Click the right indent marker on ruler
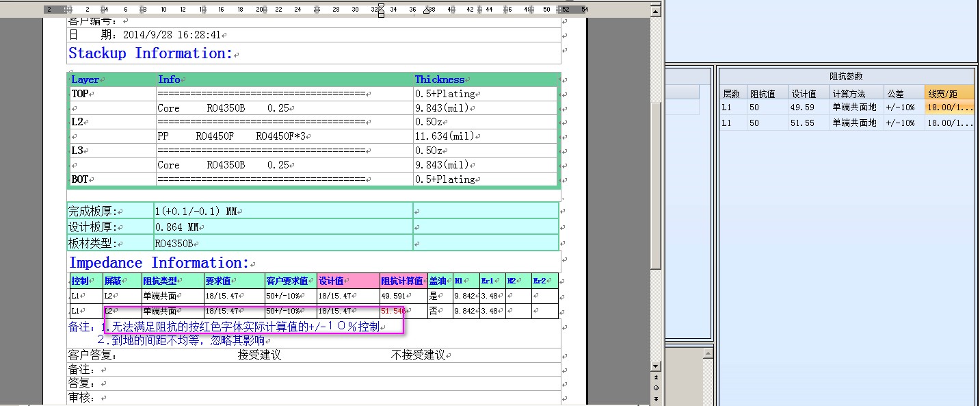980x406 pixels. [427, 11]
